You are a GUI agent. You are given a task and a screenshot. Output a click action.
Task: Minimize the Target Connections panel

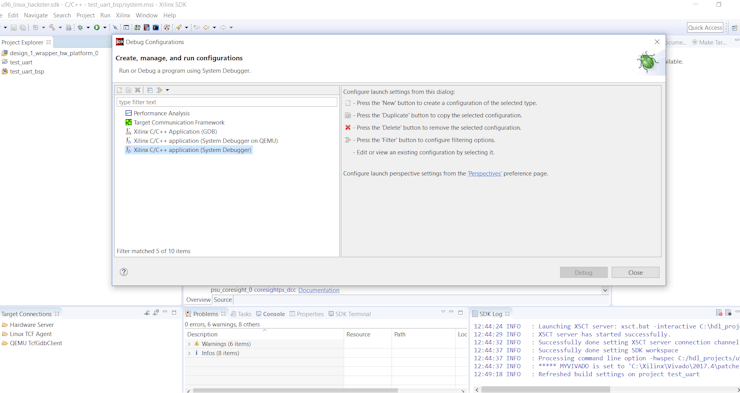point(165,312)
